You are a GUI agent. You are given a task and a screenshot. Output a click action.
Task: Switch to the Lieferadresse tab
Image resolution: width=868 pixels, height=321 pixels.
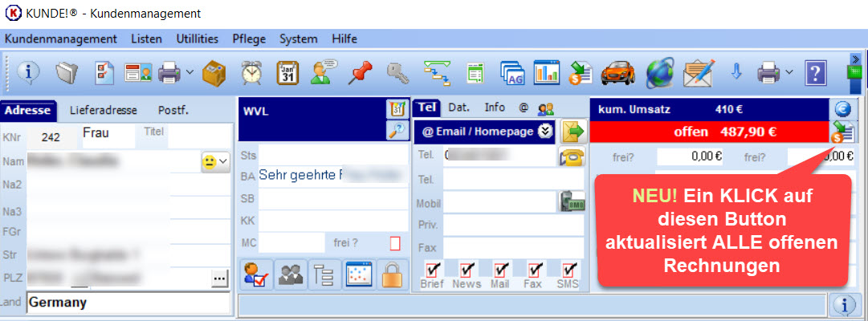103,110
